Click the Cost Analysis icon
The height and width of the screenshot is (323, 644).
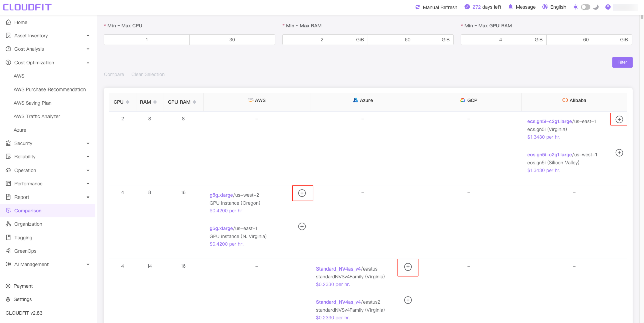tap(8, 49)
